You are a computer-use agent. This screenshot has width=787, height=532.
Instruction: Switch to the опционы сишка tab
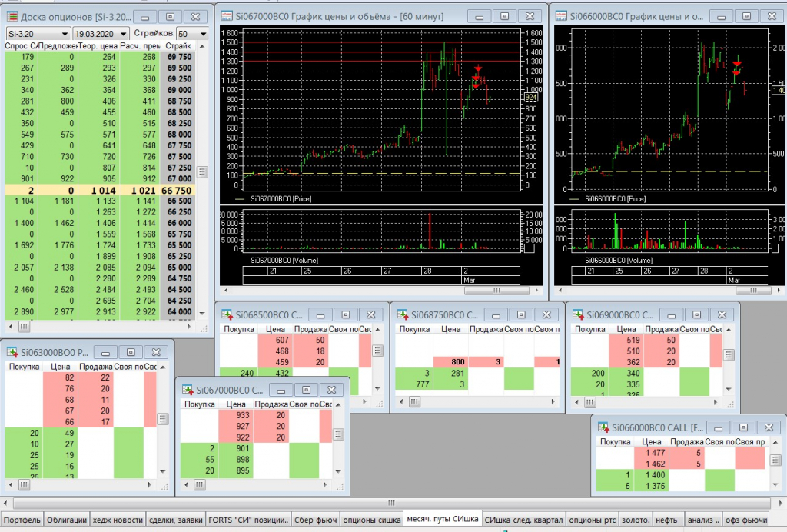(x=372, y=520)
